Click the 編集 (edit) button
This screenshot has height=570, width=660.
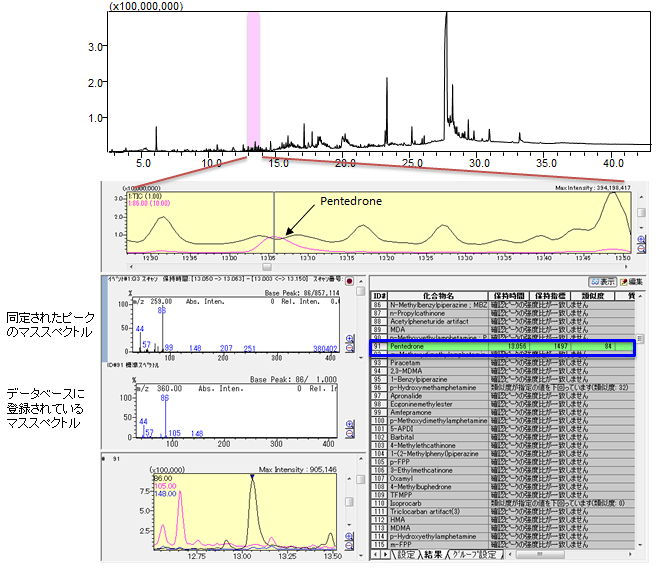[631, 282]
